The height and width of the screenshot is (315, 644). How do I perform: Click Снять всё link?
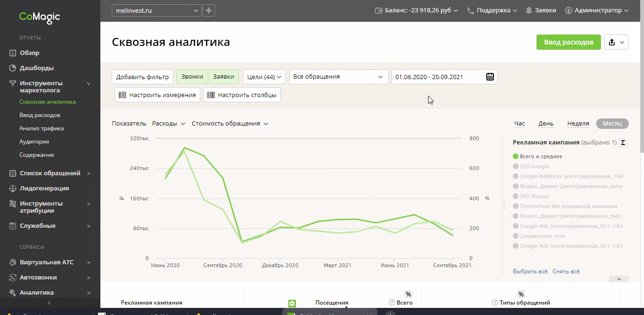coord(566,271)
